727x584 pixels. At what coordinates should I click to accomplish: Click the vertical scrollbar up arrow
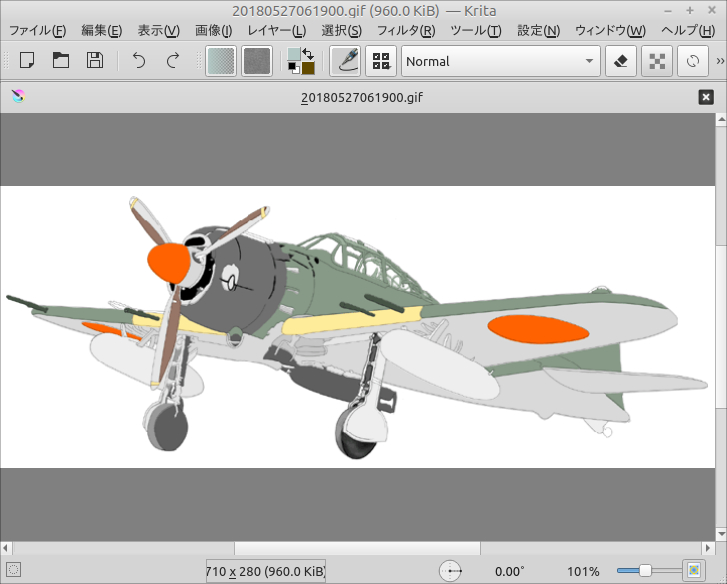click(x=721, y=120)
